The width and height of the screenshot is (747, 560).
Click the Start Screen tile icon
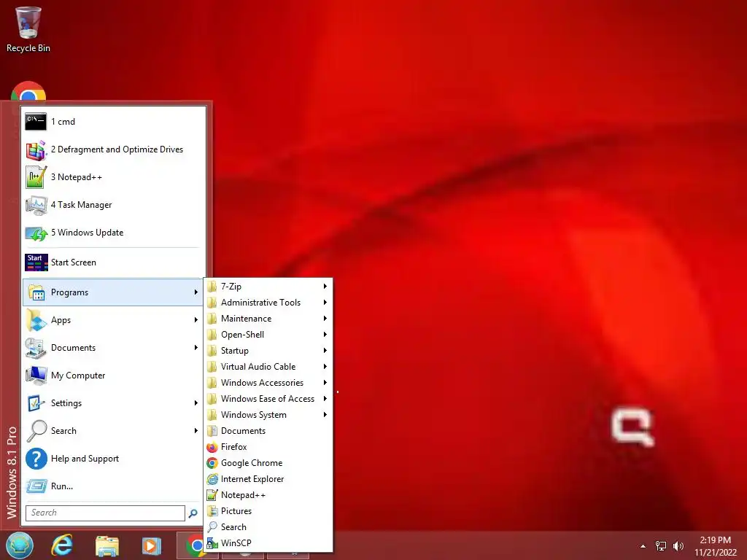[x=36, y=262]
